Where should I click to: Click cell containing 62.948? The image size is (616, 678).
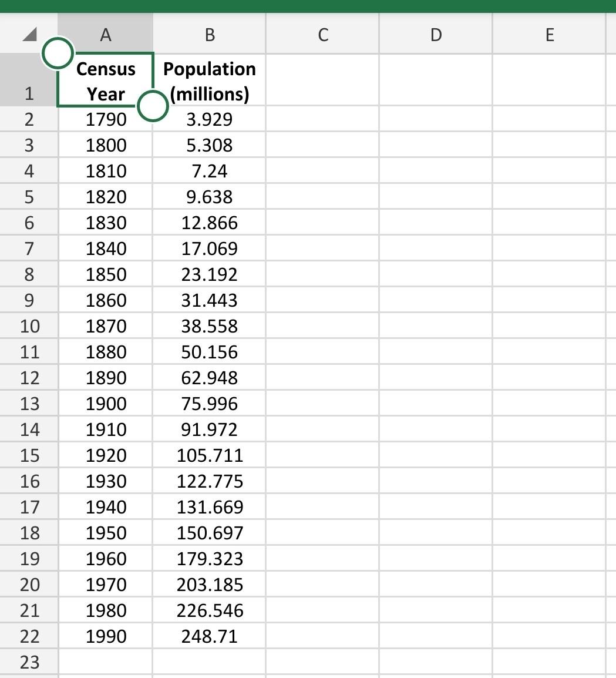click(x=209, y=378)
